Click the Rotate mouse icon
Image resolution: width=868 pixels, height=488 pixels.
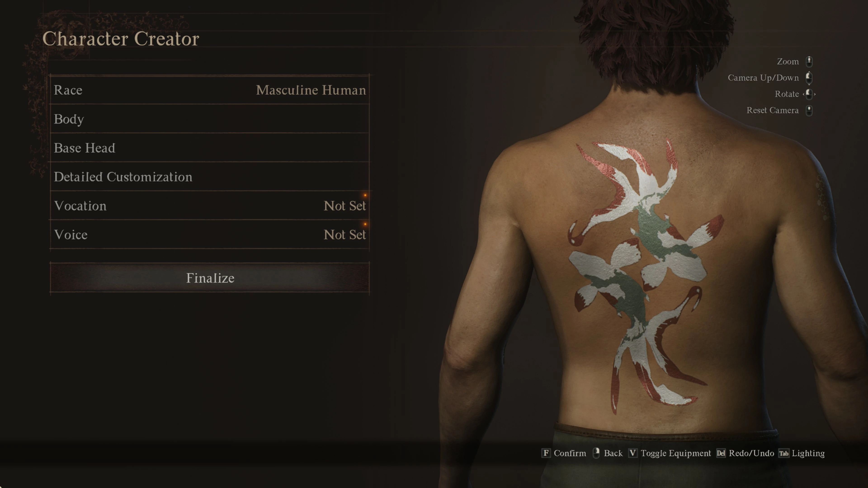(809, 94)
